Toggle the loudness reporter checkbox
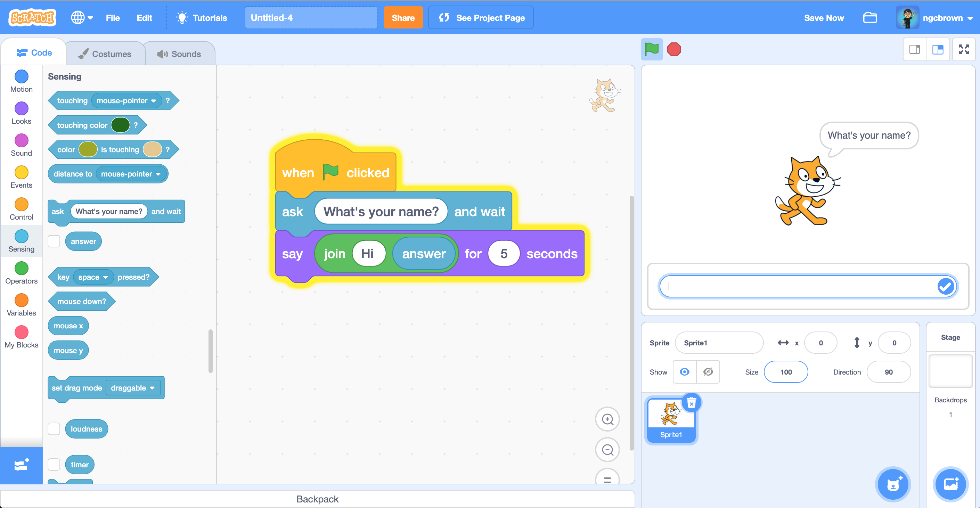This screenshot has height=508, width=980. click(54, 429)
